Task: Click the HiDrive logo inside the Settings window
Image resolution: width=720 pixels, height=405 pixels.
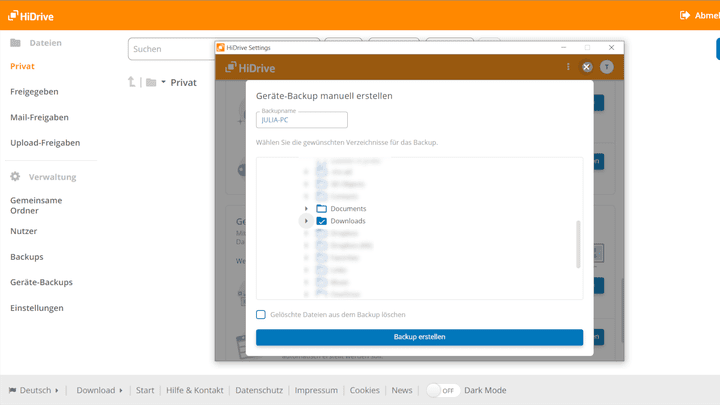Action: click(x=250, y=68)
